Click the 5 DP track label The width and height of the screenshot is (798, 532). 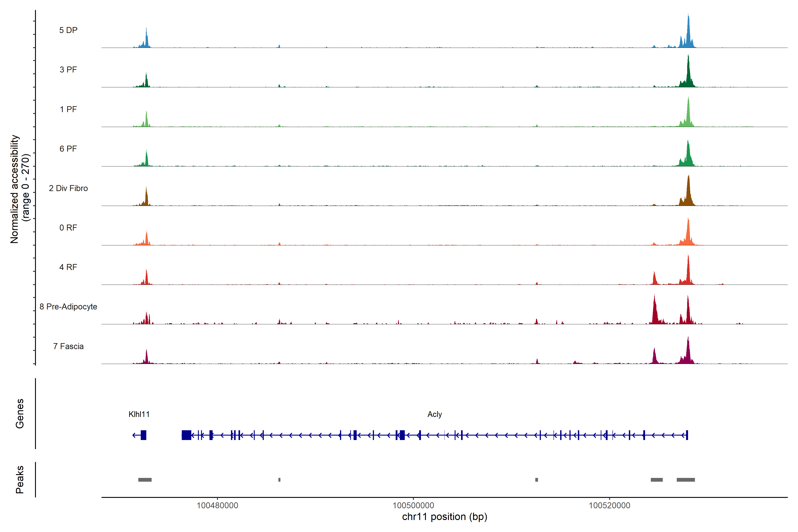coord(68,30)
